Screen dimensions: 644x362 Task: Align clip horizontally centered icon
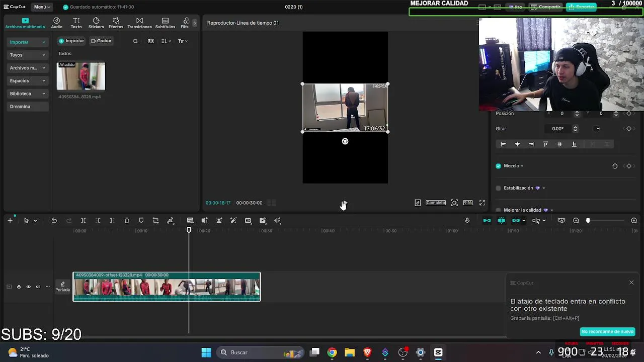[517, 144]
